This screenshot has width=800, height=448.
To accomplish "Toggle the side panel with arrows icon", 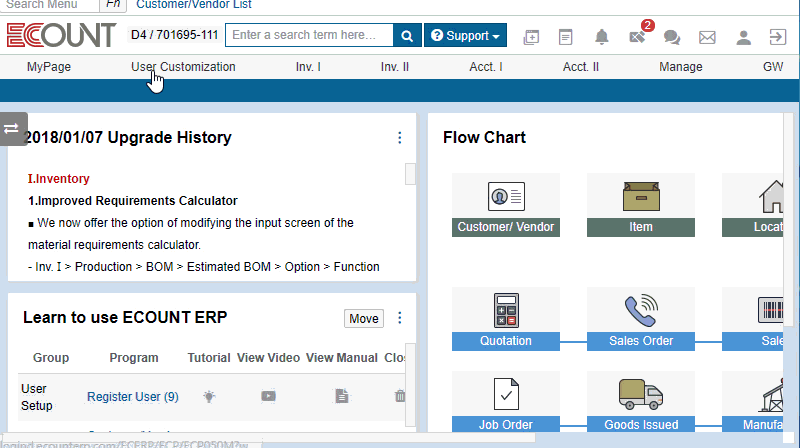I will pyautogui.click(x=12, y=129).
